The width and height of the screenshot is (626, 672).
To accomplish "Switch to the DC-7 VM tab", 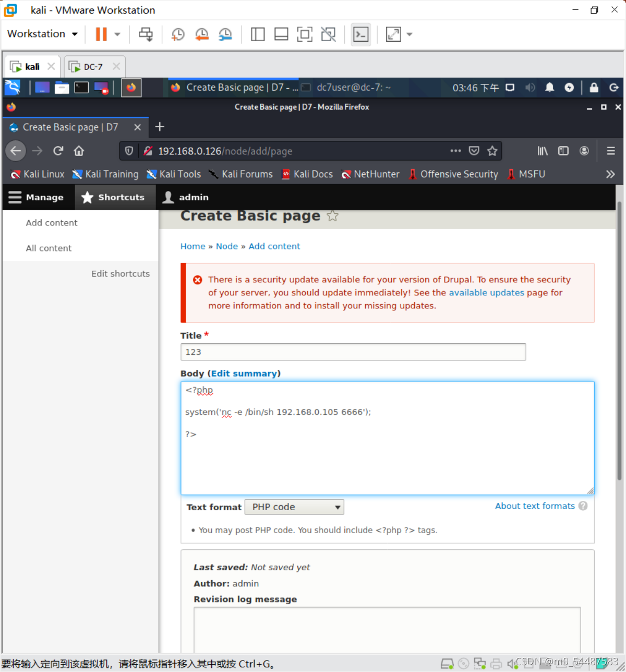I will tap(93, 67).
